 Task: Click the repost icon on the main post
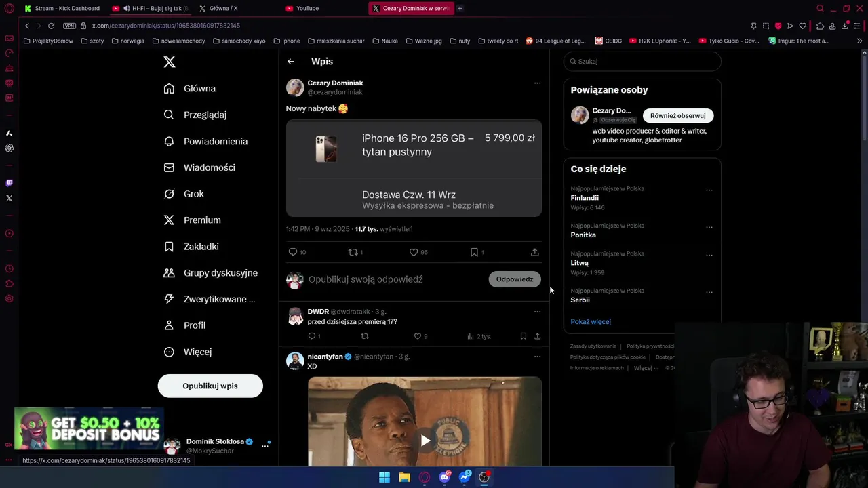[x=353, y=252]
